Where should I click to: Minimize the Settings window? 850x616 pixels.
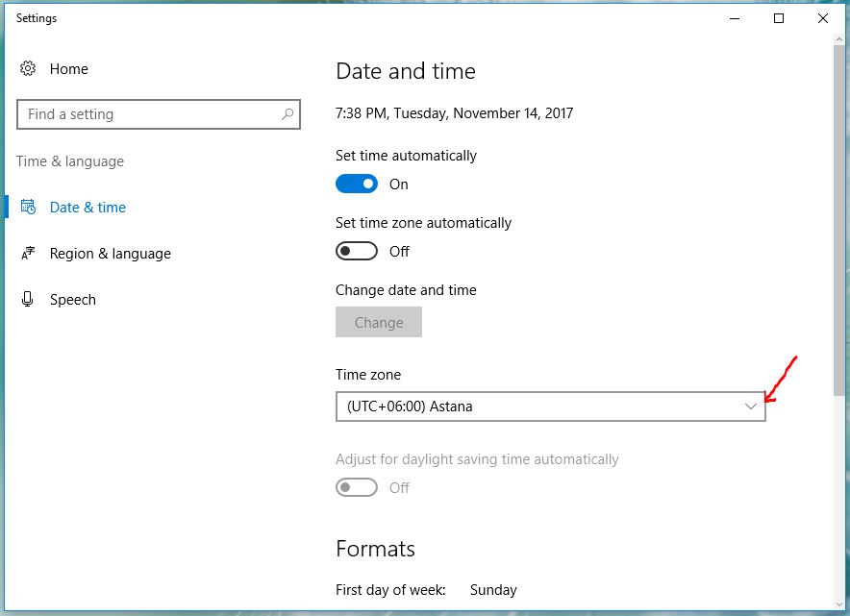tap(735, 18)
